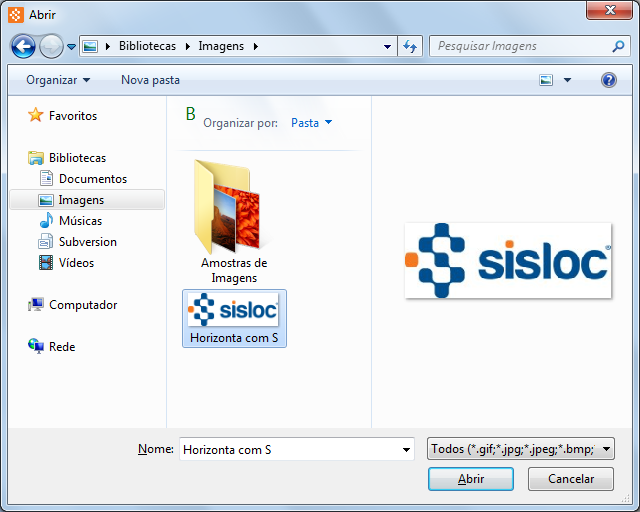Click Imagens in the address path
640x512 pixels.
point(221,46)
